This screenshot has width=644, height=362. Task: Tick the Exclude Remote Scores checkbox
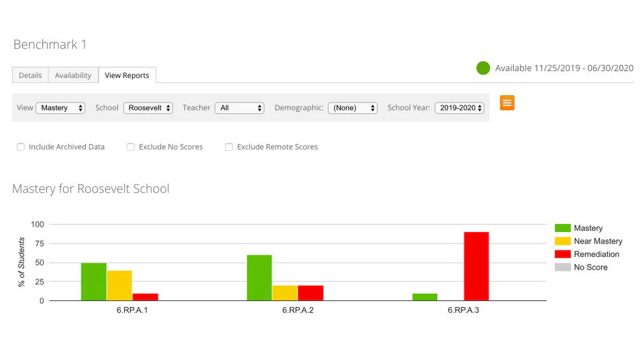tap(229, 147)
